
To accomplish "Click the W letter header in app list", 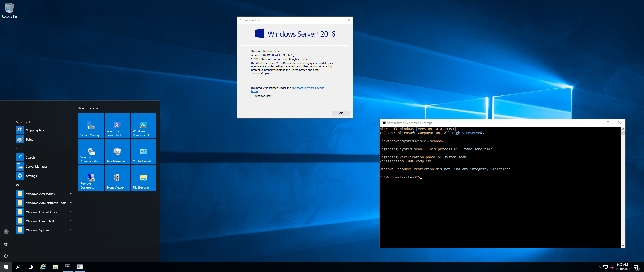I will (x=17, y=186).
